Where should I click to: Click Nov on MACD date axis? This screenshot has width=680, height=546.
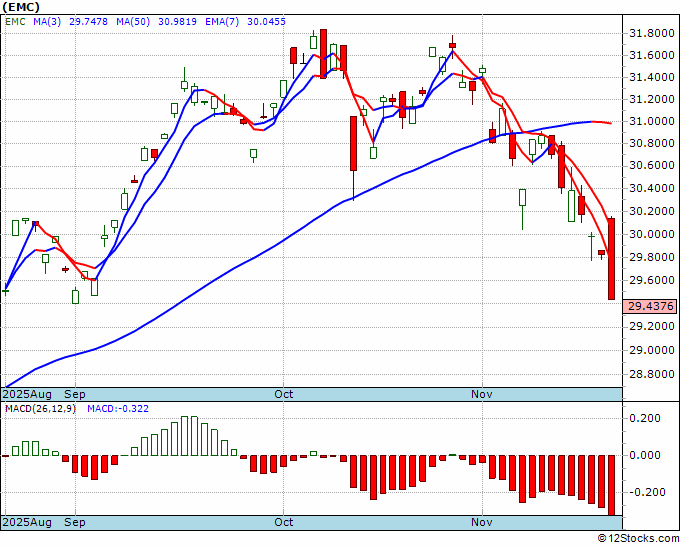point(482,522)
